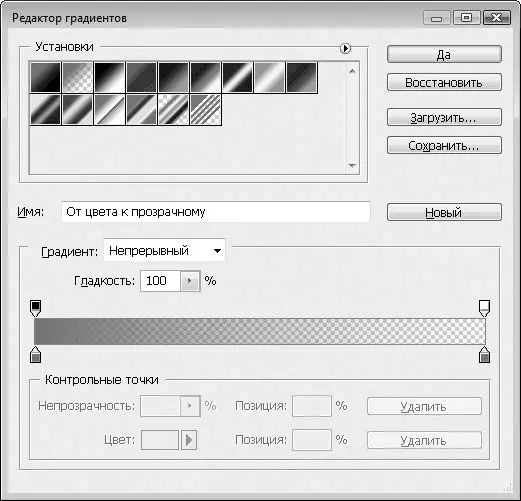Click the Сохранить button
The height and width of the screenshot is (501, 521).
(x=444, y=145)
